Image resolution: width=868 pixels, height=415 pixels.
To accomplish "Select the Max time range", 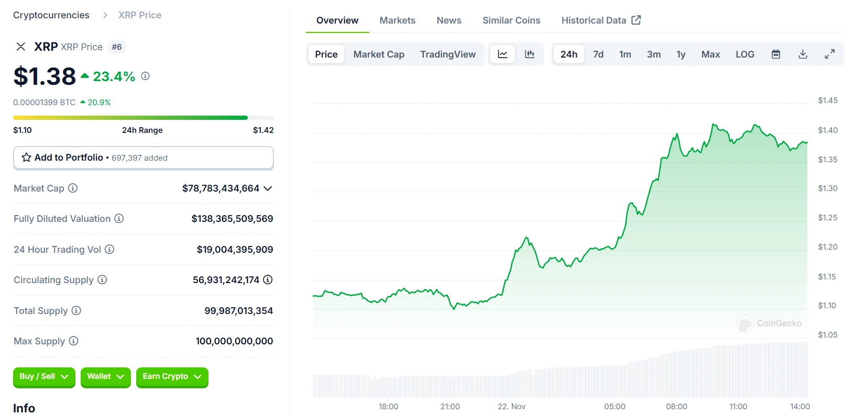I will (x=710, y=54).
